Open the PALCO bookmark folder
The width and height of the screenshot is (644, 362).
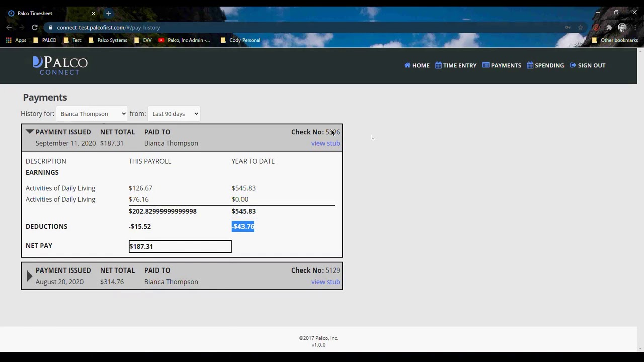(x=45, y=40)
